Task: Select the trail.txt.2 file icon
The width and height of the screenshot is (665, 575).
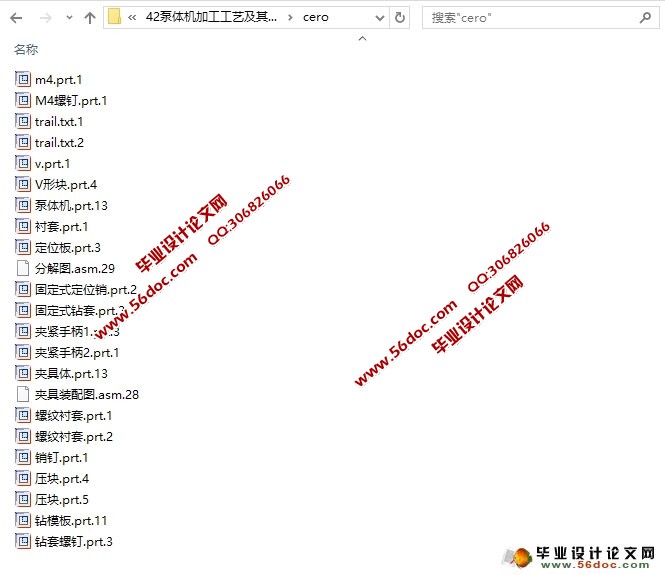Action: [x=23, y=142]
